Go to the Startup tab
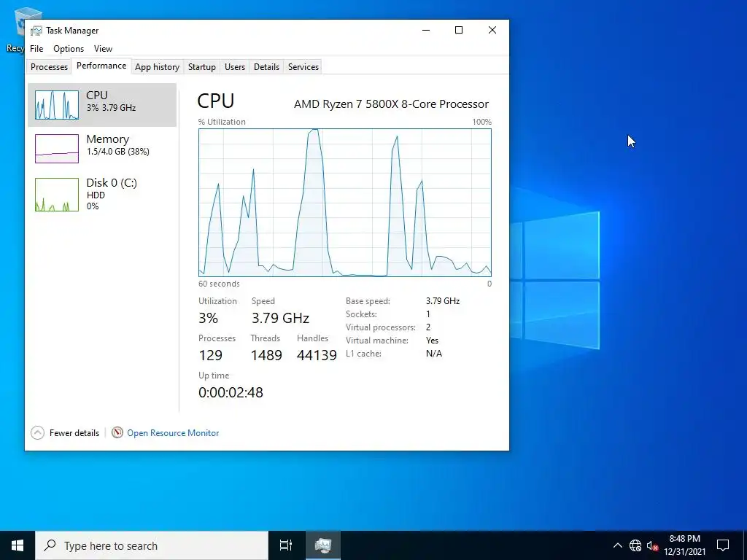The image size is (747, 560). click(201, 67)
